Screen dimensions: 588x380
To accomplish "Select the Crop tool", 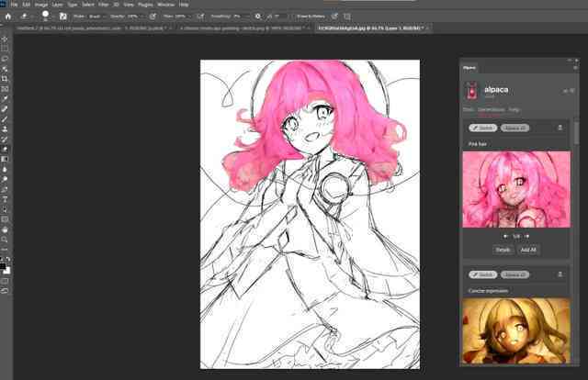I will point(5,79).
